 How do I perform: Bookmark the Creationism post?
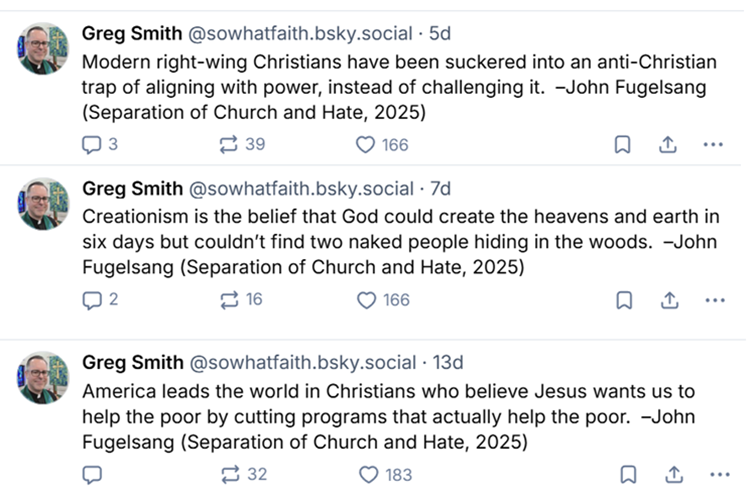[x=622, y=299]
